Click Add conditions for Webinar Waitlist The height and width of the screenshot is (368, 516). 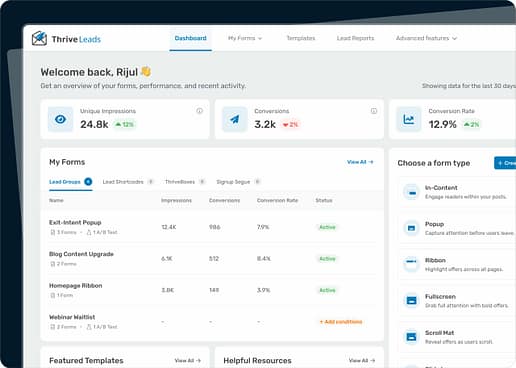tap(341, 322)
